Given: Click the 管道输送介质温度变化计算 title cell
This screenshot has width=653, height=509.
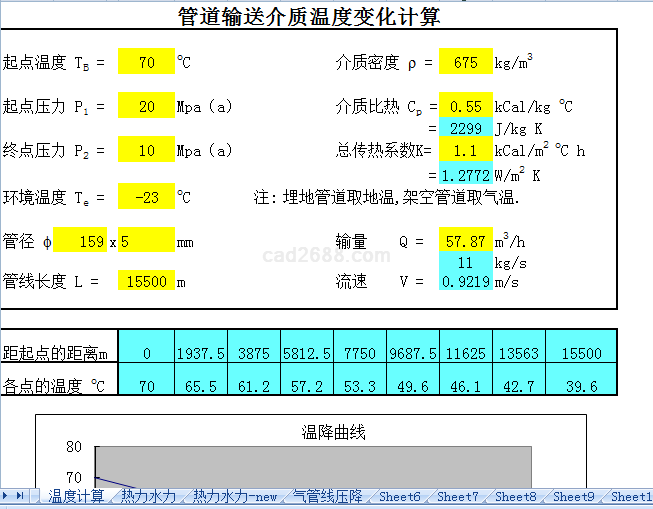Looking at the screenshot, I should coord(308,16).
